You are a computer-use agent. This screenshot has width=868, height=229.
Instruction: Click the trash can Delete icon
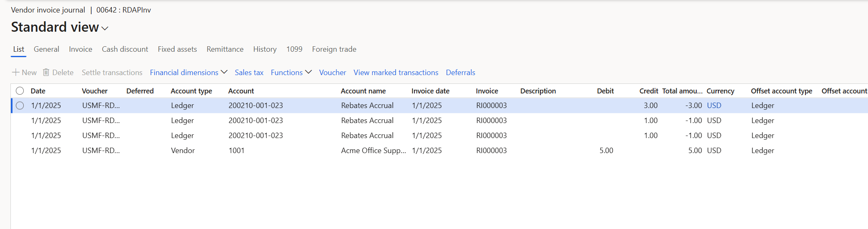pyautogui.click(x=46, y=73)
